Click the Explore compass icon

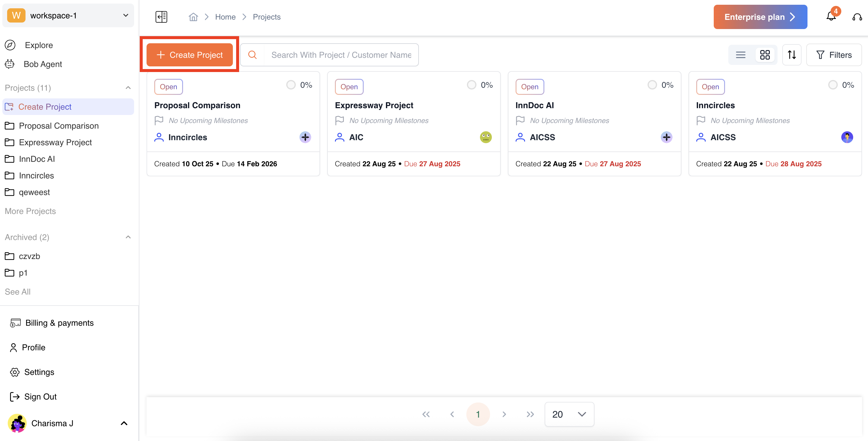pyautogui.click(x=10, y=45)
